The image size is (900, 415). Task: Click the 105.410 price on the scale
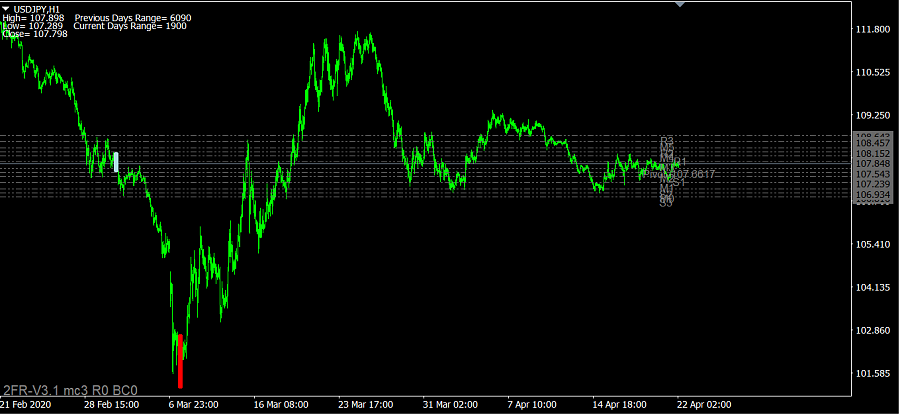pyautogui.click(x=874, y=245)
